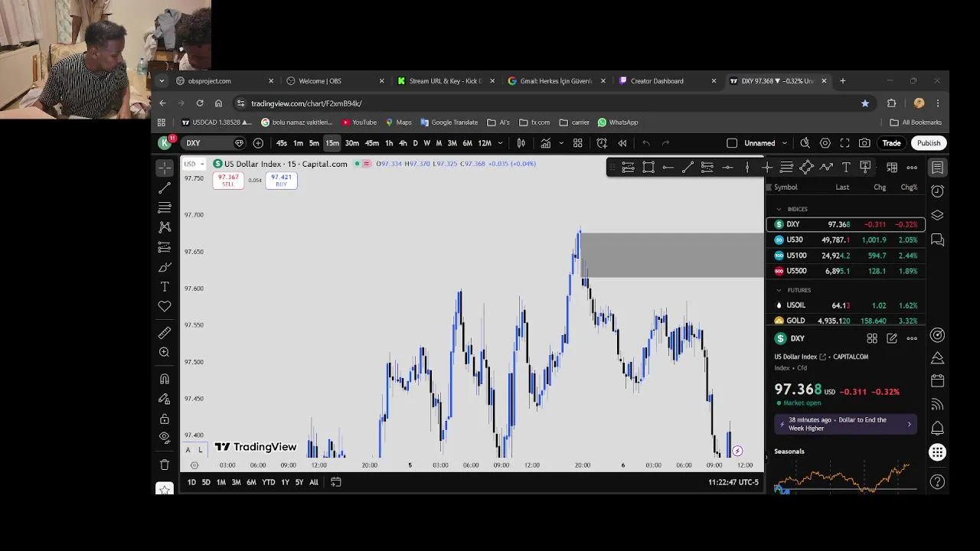Open the USD currency dropdown
This screenshot has width=980, height=551.
pos(194,164)
